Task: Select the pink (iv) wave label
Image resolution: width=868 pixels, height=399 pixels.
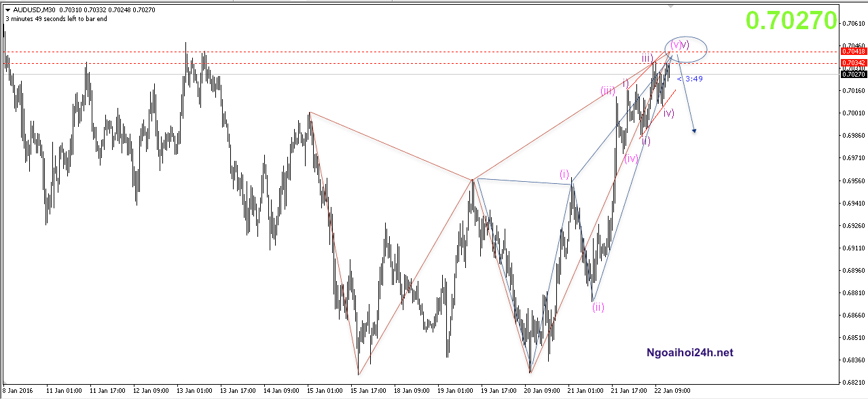Action: 631,159
